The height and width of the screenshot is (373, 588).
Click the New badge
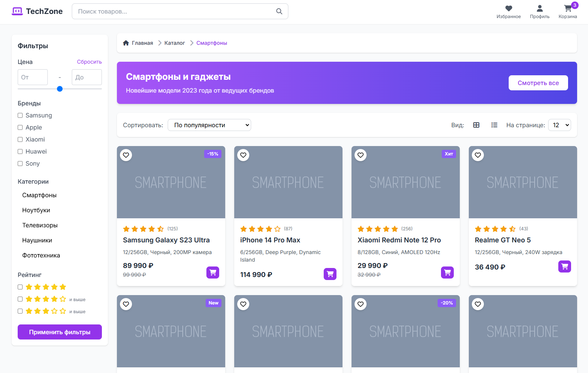[214, 303]
